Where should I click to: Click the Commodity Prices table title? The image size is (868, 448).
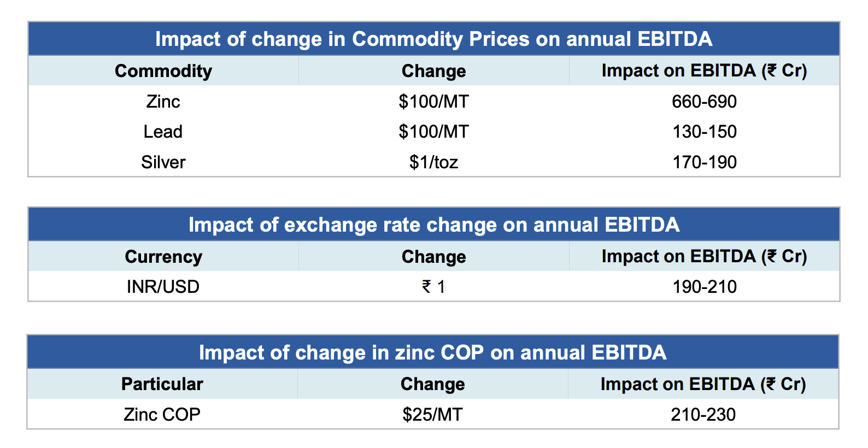[433, 39]
